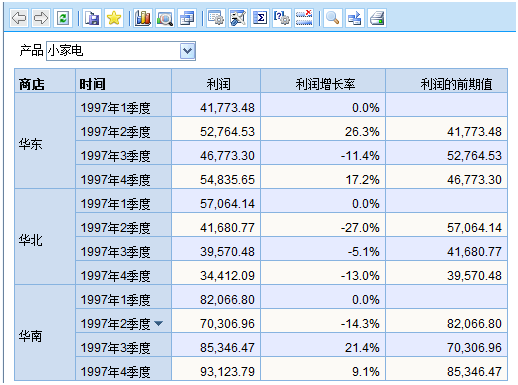Open chart view with the bar chart icon
The height and width of the screenshot is (385, 518).
tap(143, 18)
